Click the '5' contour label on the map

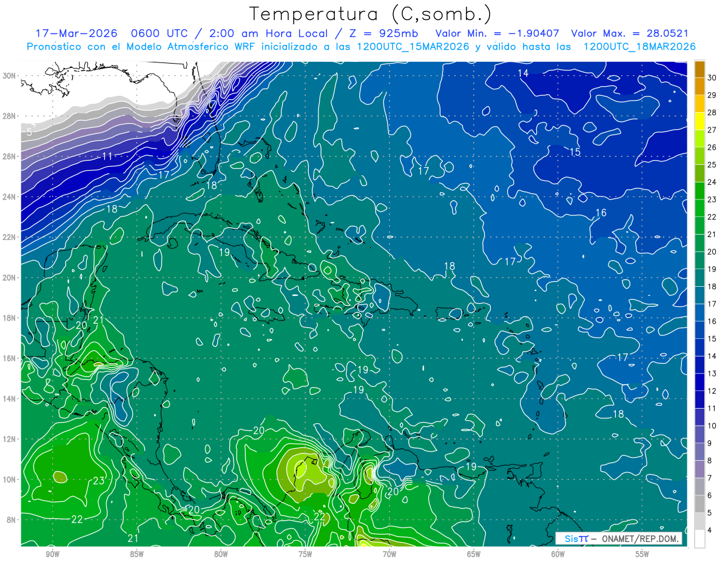[30, 132]
